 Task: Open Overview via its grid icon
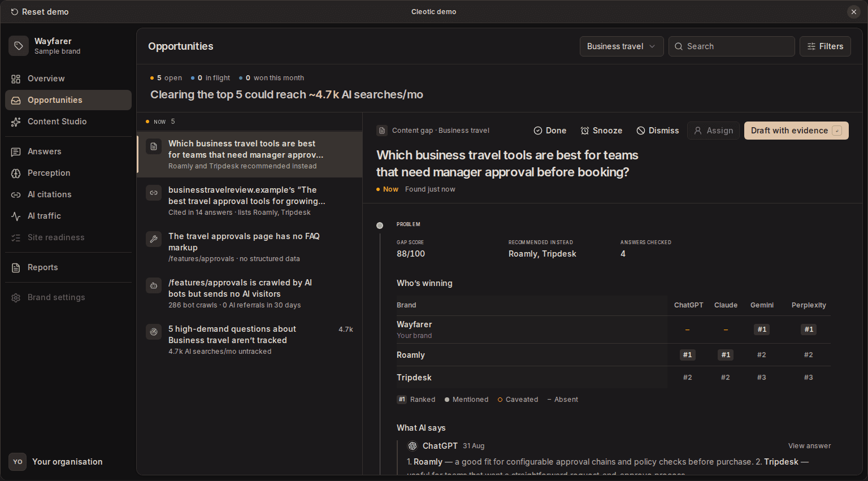(x=16, y=79)
